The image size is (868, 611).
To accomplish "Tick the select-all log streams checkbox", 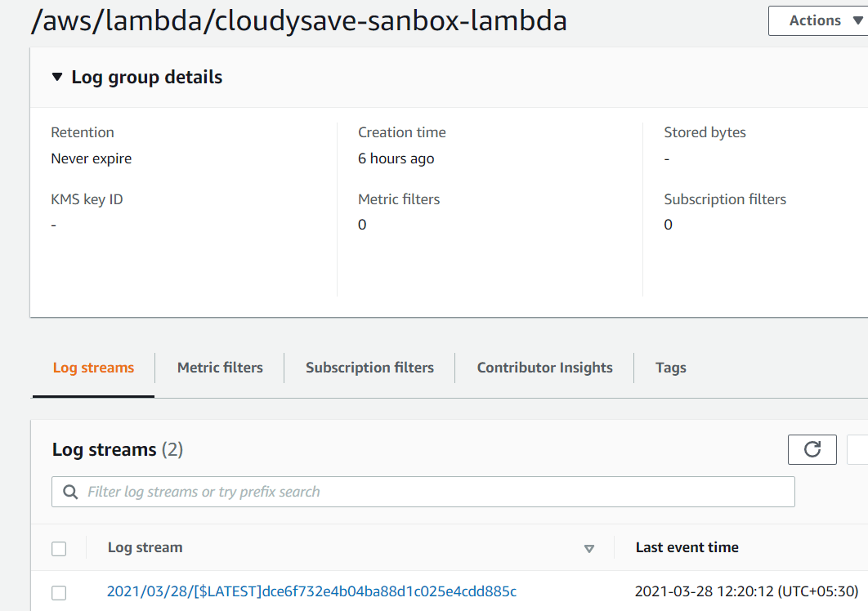I will coord(59,548).
